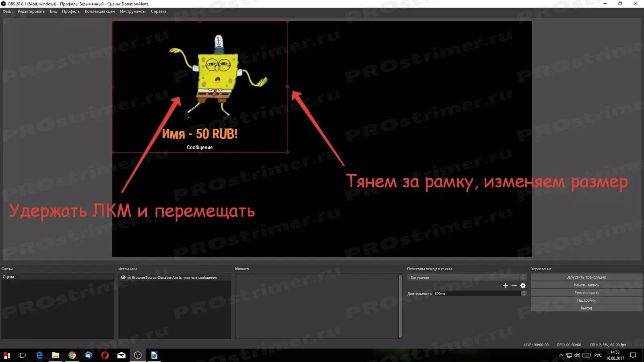Adjust Длительность stepper arrows
This screenshot has width=644, height=362.
pos(524,294)
